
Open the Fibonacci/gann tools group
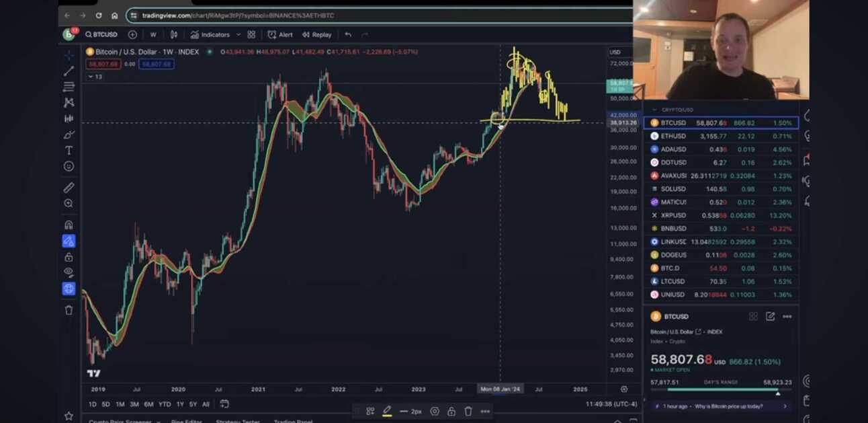click(x=69, y=87)
